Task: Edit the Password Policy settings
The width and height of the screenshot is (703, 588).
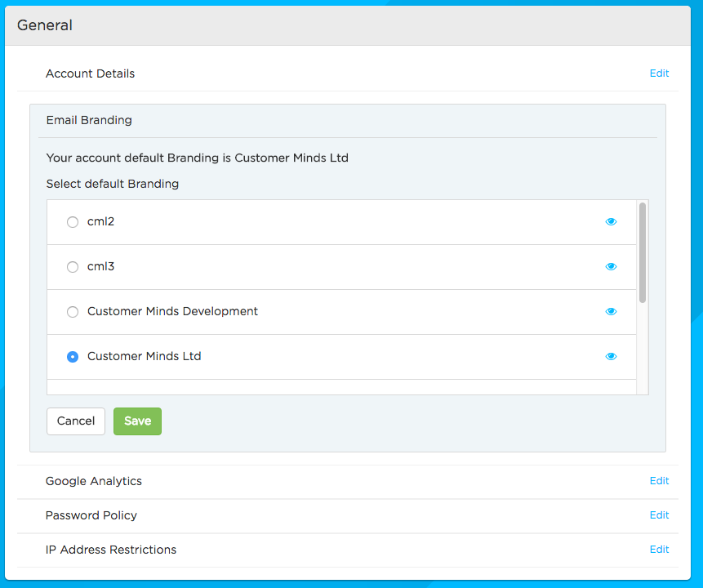Action: pyautogui.click(x=659, y=514)
